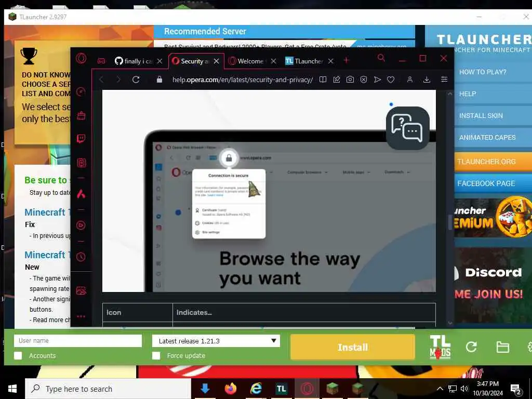Close the TLauncher browser tab
The width and height of the screenshot is (532, 399).
330,61
